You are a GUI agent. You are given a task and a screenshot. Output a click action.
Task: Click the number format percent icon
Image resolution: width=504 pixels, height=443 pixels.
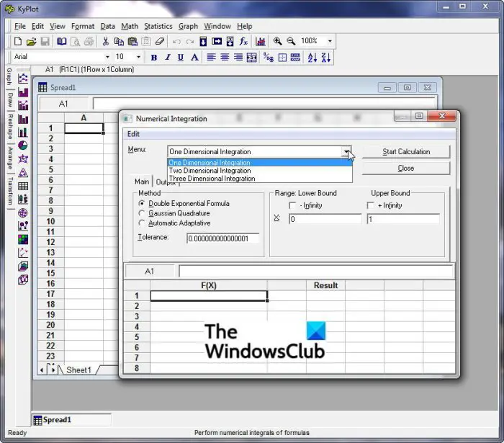coord(269,58)
